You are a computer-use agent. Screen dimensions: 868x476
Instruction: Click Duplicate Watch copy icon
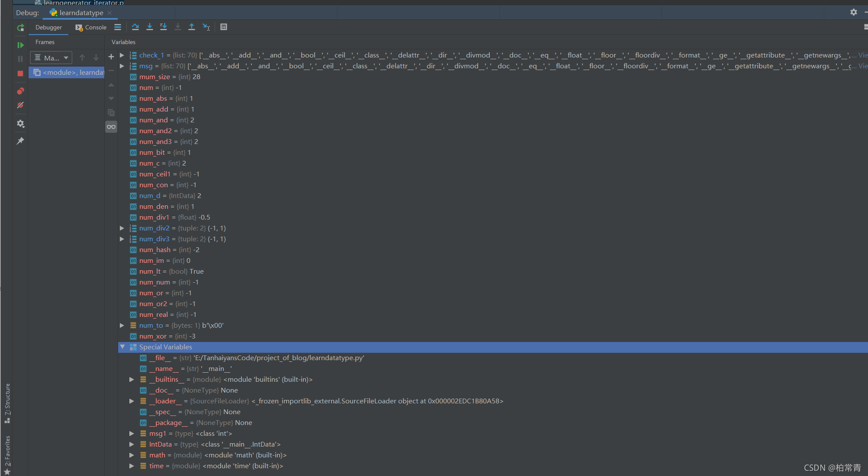pos(111,112)
